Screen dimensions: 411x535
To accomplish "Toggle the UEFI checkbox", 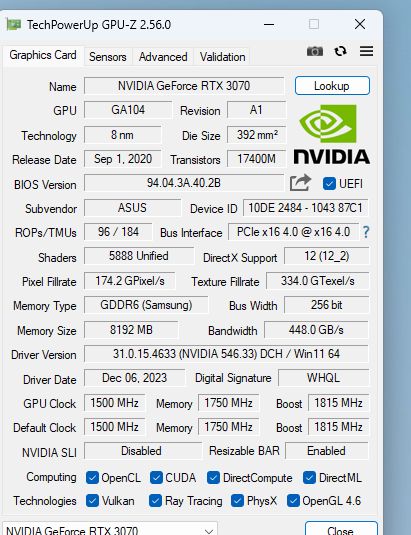I will (x=329, y=184).
